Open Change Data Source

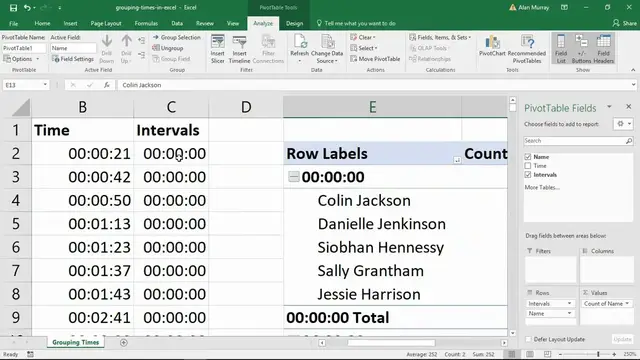coord(327,49)
